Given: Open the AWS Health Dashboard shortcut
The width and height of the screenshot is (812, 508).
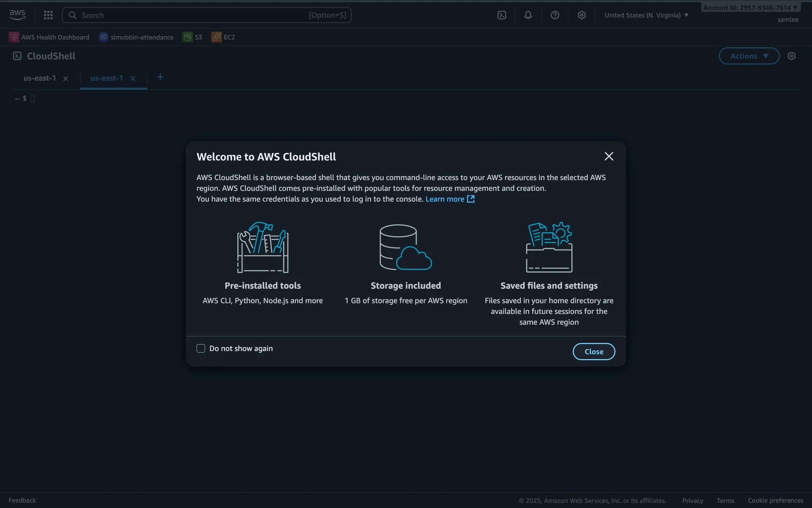Looking at the screenshot, I should 49,37.
